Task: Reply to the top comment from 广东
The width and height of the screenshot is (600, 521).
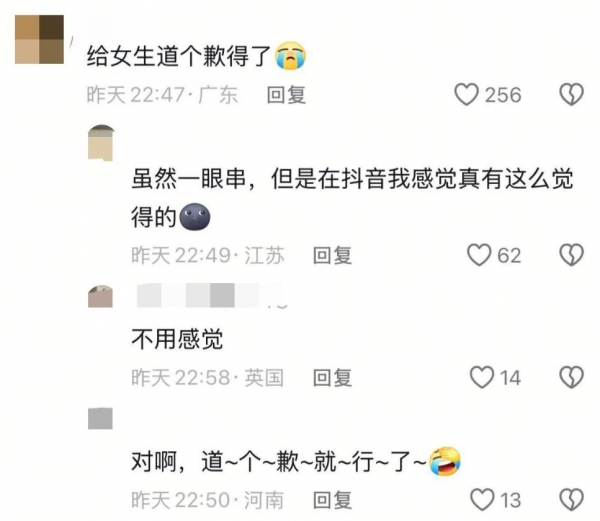Action: [286, 95]
